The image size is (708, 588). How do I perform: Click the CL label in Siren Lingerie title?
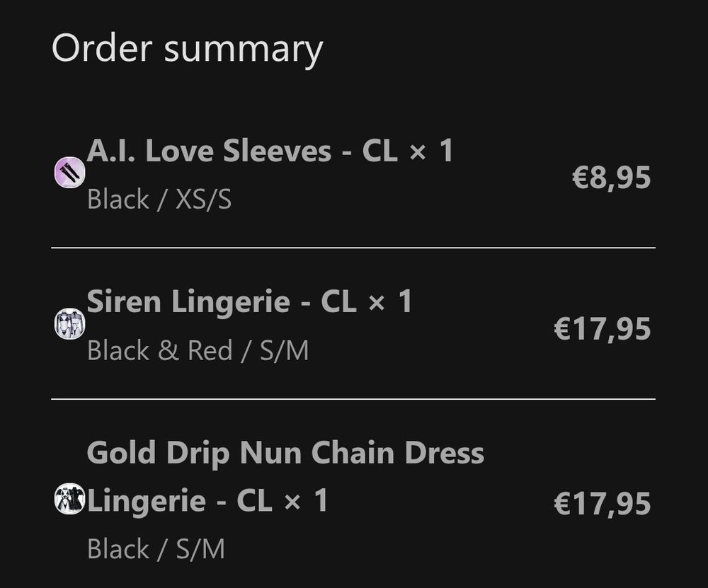338,302
